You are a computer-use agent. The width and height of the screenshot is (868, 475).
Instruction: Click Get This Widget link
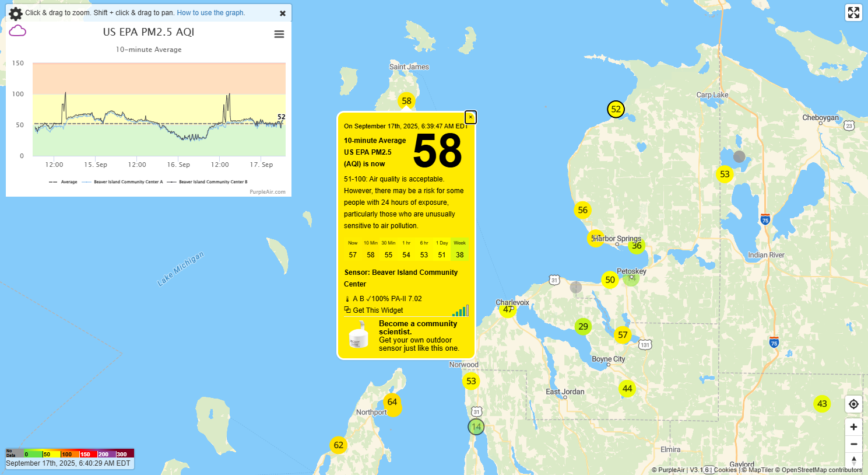(x=377, y=310)
